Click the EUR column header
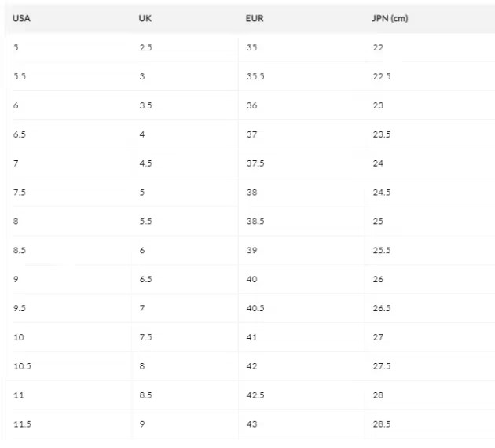The width and height of the screenshot is (495, 448). point(255,18)
